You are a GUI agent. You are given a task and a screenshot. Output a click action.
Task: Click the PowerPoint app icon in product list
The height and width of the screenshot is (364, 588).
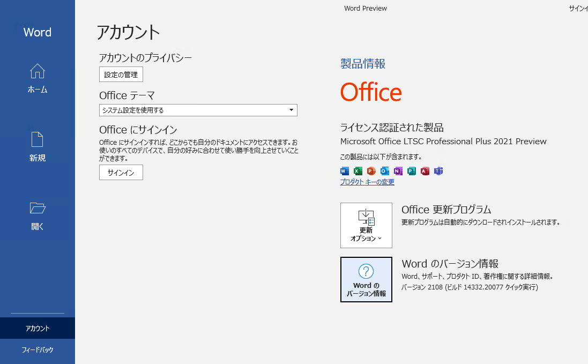click(371, 172)
